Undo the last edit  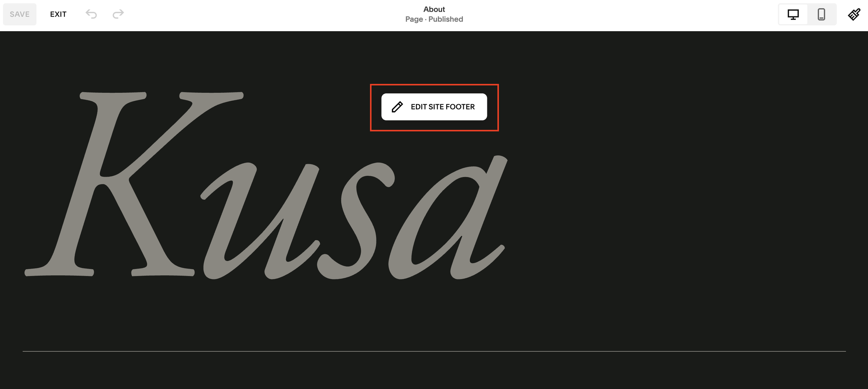pos(91,14)
